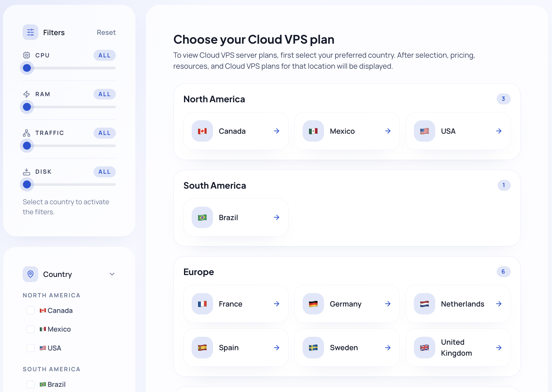552x392 pixels.
Task: Click the NORTH AMERICA sidebar group label
Action: (52, 295)
